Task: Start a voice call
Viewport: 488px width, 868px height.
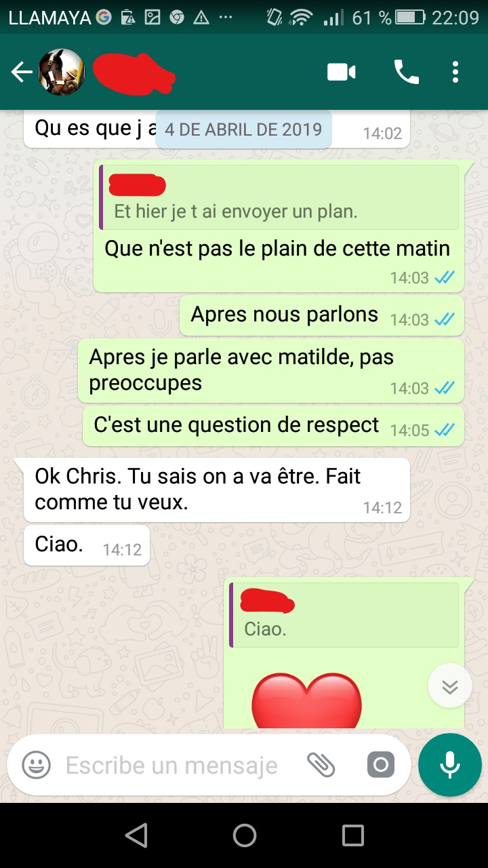Action: [x=407, y=72]
